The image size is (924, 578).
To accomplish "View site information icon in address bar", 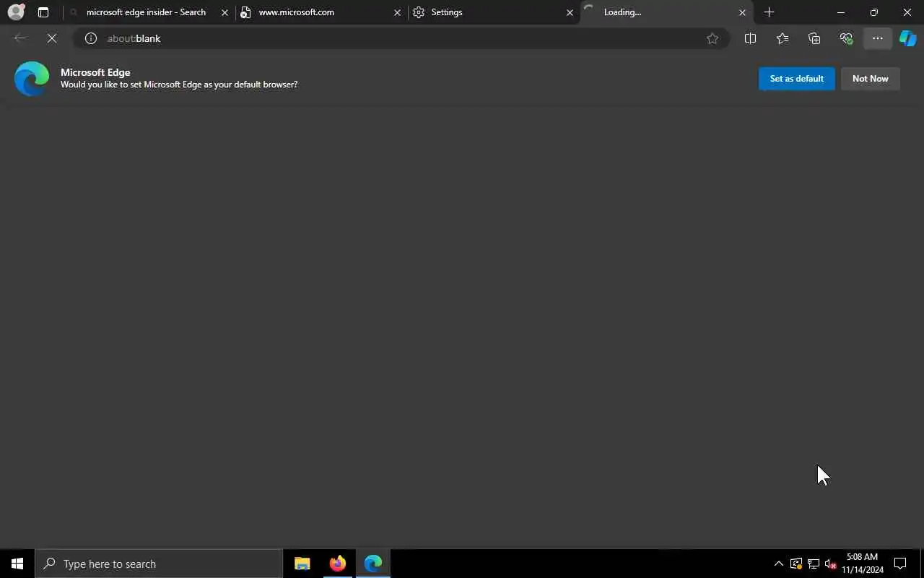I will pyautogui.click(x=91, y=38).
